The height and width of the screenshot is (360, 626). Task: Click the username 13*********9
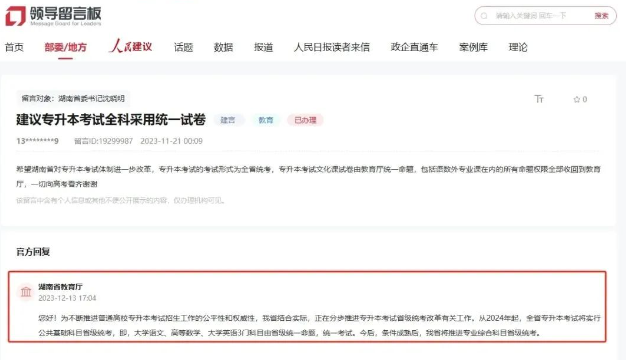tap(38, 141)
